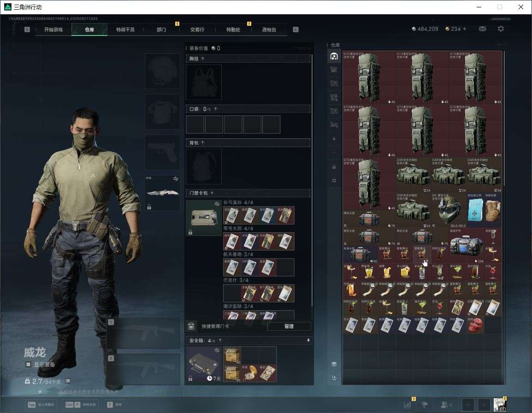Viewport: 532px width, 413px height.
Task: Click the stack layers icon in warehouse sidebar
Action: 334,364
